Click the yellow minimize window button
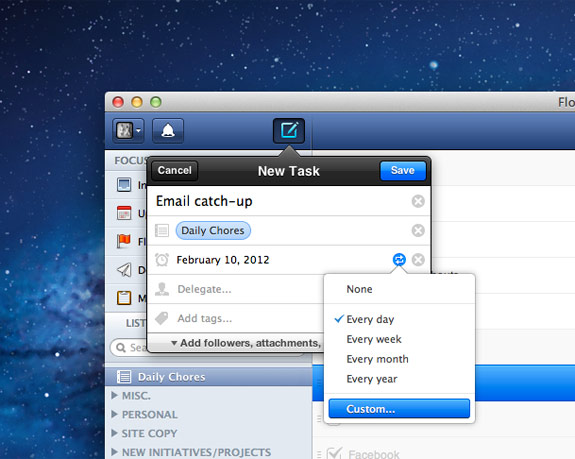 137,102
